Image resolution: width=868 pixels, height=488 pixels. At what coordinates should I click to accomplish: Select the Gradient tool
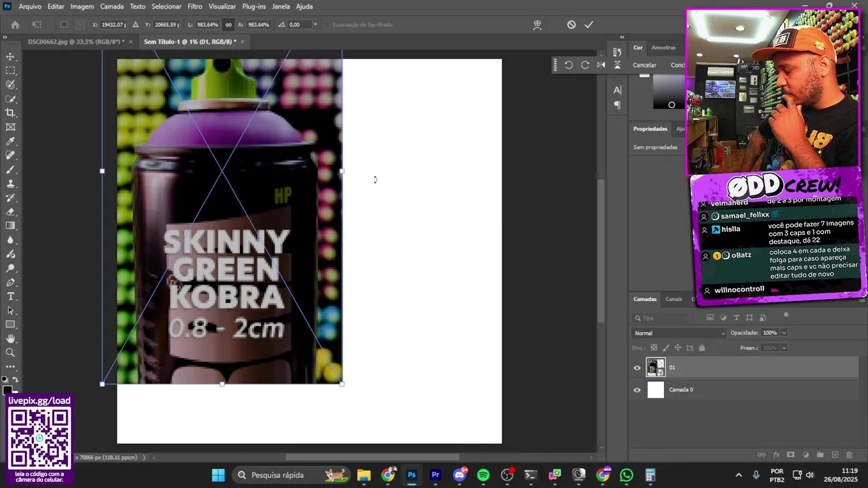[10, 226]
